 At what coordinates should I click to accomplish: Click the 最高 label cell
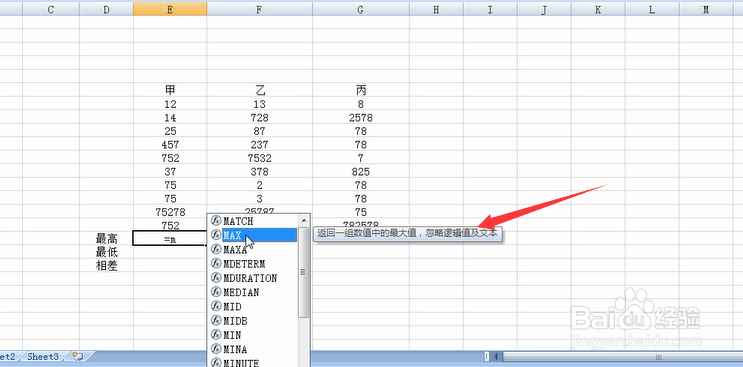pyautogui.click(x=106, y=238)
